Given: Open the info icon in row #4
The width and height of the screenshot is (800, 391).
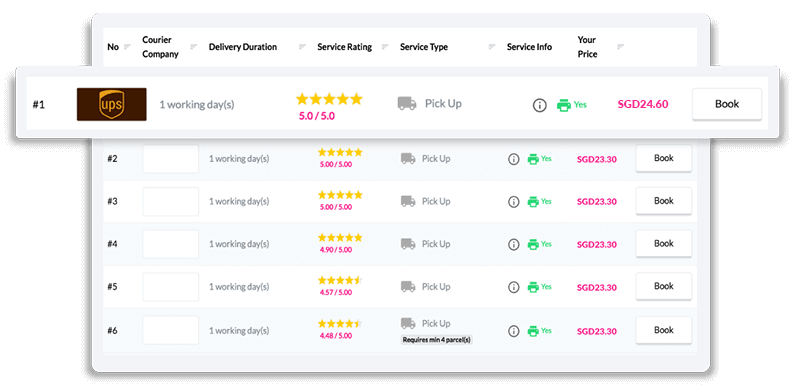Looking at the screenshot, I should click(513, 245).
